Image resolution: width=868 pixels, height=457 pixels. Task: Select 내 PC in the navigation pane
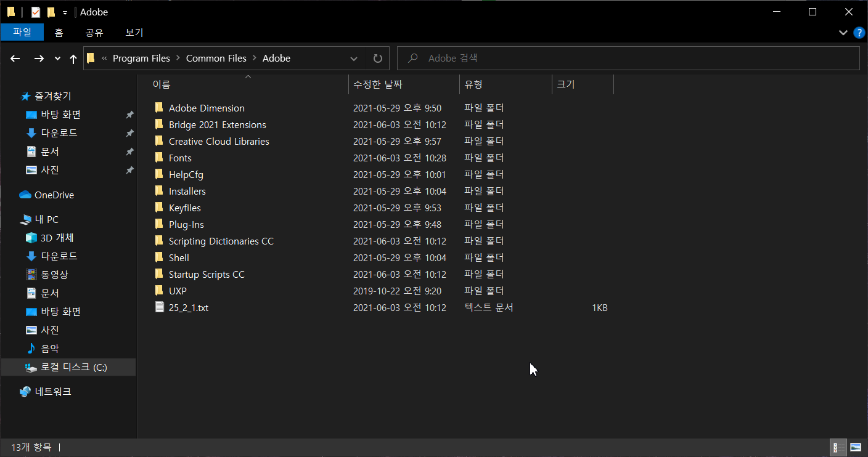coord(39,219)
